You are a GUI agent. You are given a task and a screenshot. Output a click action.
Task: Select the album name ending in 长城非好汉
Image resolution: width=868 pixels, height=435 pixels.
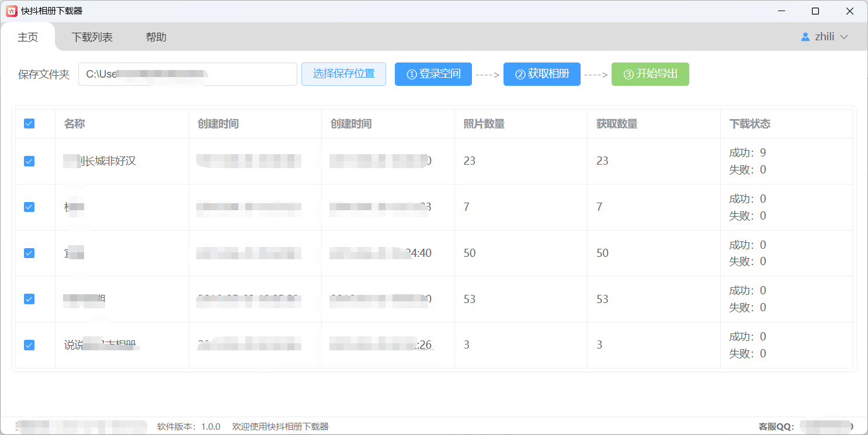100,161
